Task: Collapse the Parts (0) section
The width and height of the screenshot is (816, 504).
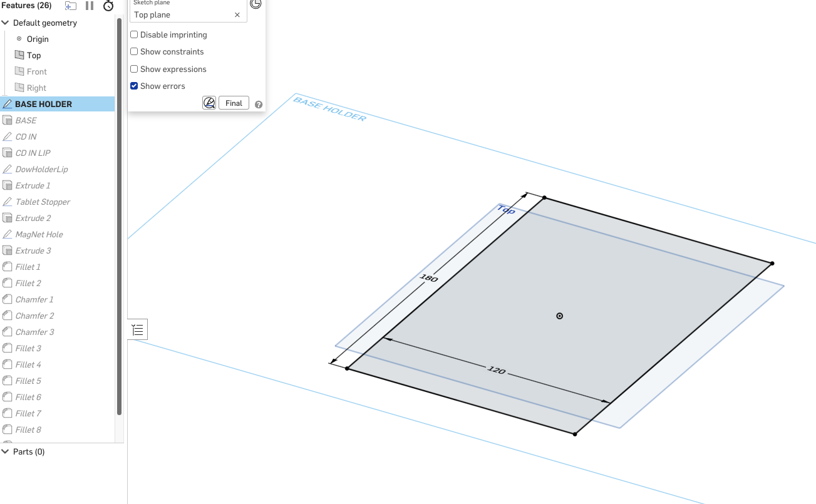Action: click(6, 451)
